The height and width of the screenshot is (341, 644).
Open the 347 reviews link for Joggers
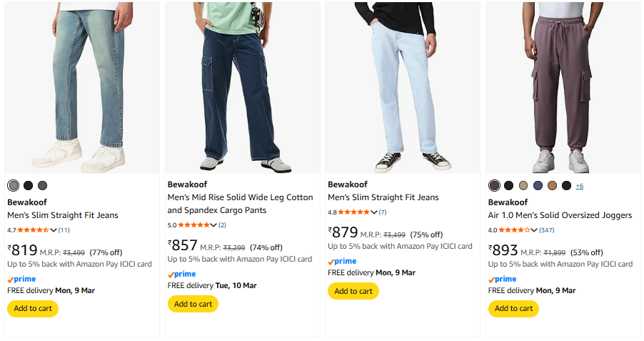tap(547, 230)
